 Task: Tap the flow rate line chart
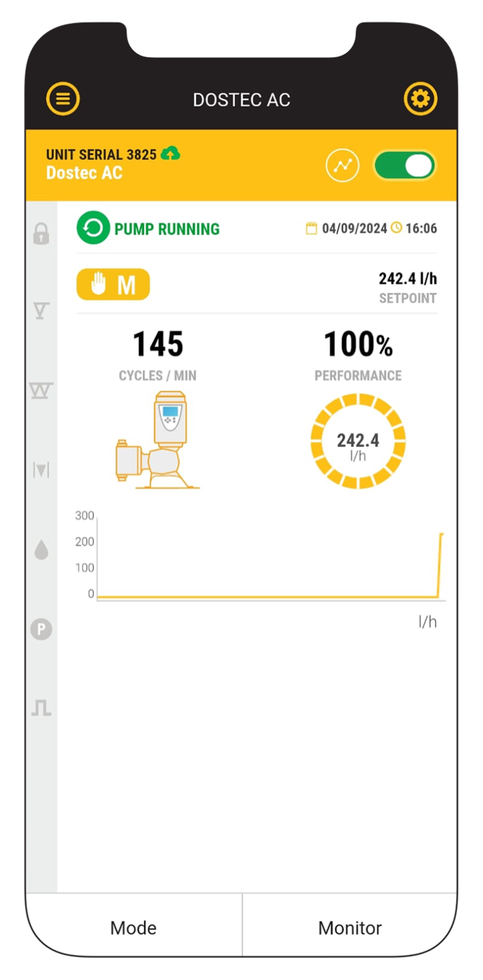click(269, 560)
